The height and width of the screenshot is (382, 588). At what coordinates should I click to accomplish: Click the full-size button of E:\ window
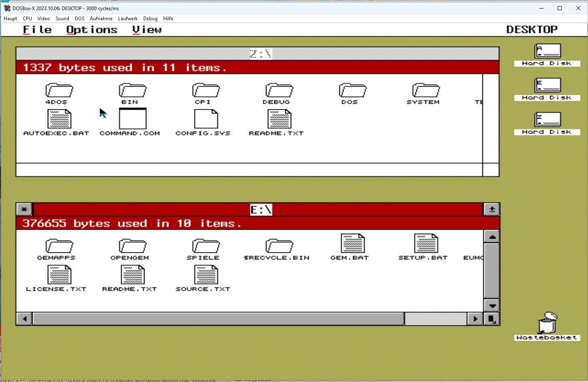tap(492, 209)
